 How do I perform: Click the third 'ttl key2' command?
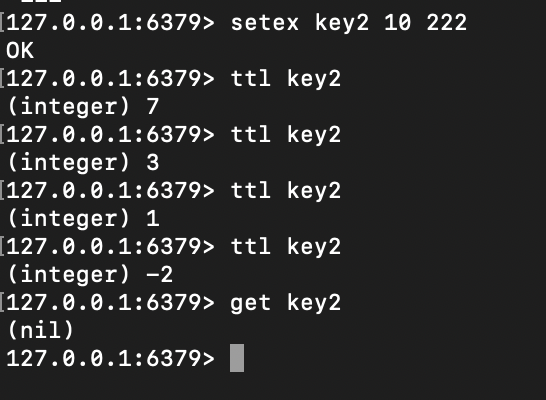286,191
